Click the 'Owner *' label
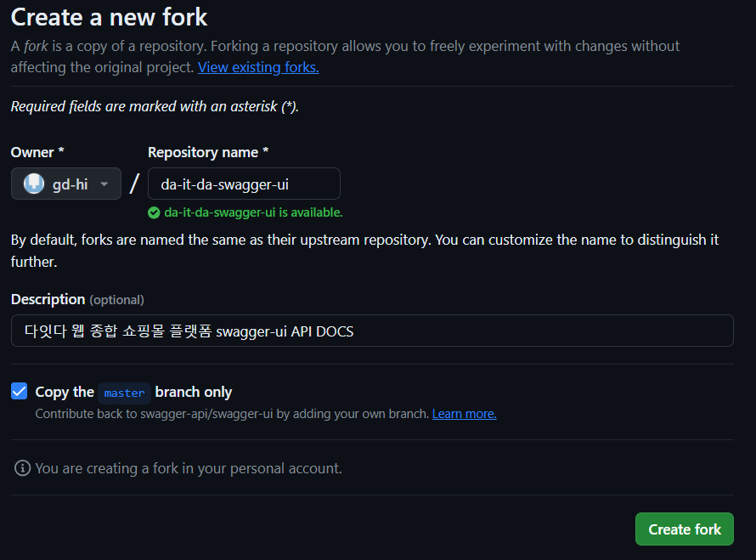756x560 pixels. 37,152
